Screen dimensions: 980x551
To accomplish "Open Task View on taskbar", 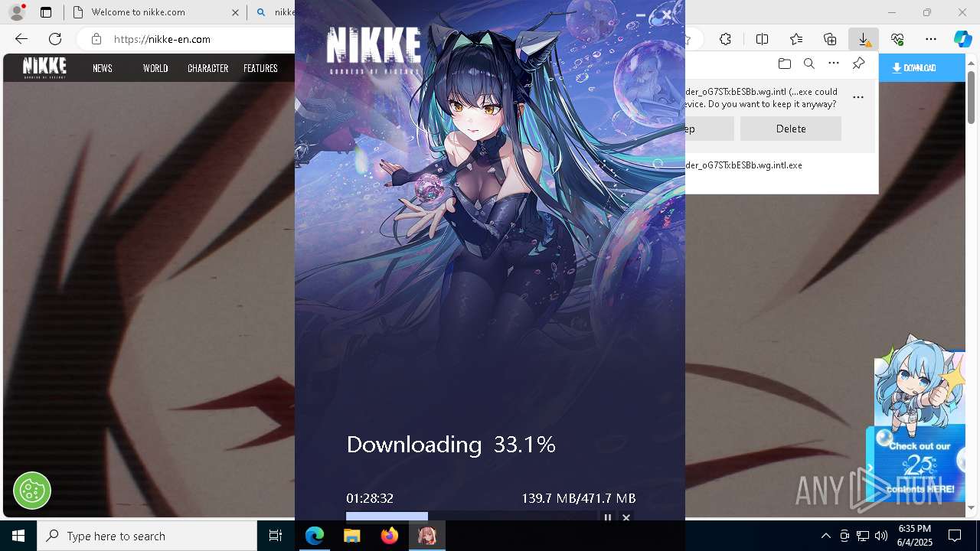I will point(276,536).
